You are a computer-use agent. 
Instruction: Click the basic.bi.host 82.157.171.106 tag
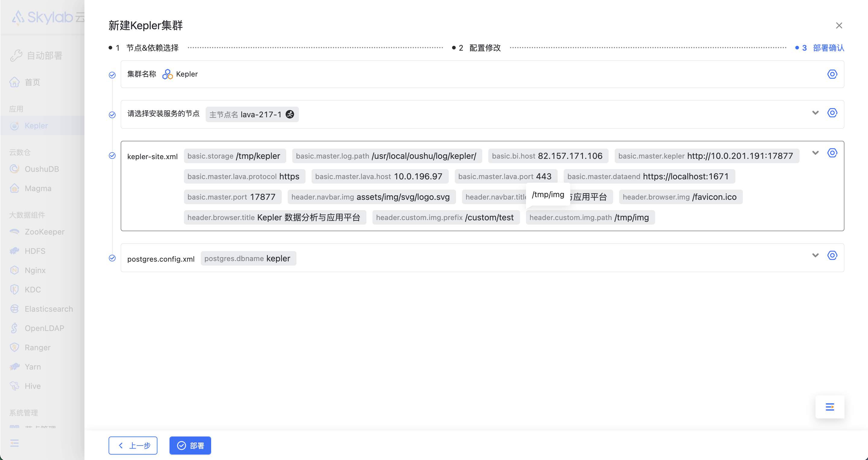coord(548,156)
